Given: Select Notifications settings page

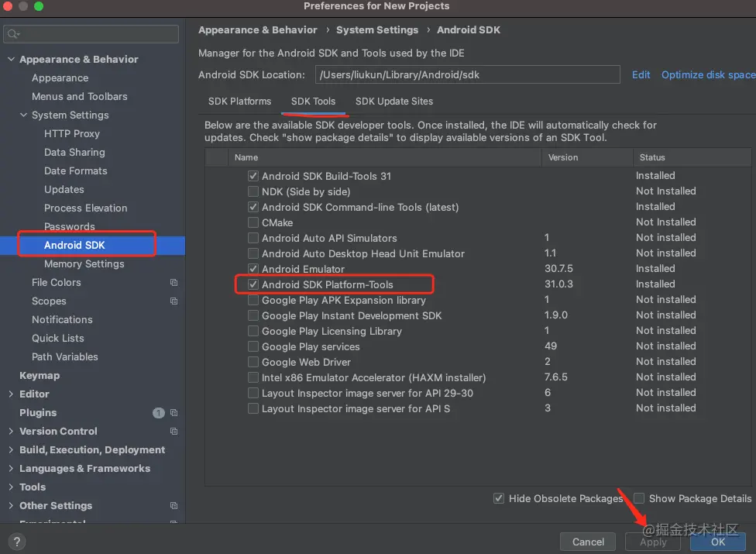Looking at the screenshot, I should 62,320.
